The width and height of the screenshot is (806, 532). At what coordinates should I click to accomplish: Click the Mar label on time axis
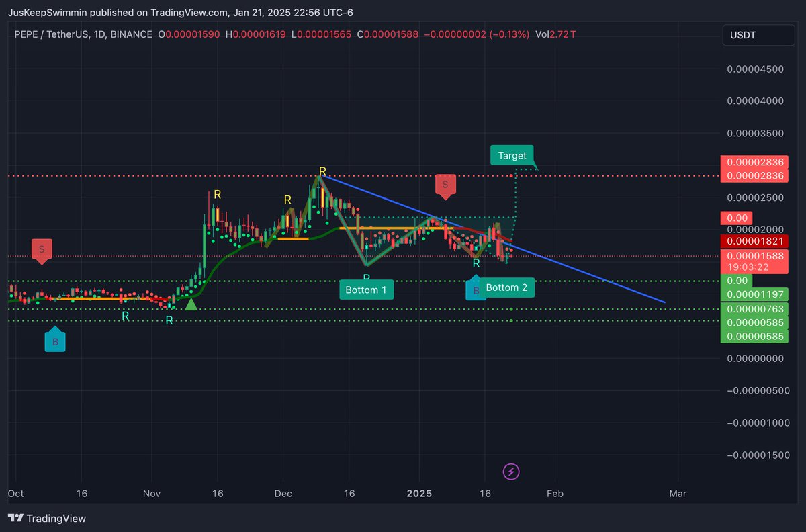tap(678, 493)
